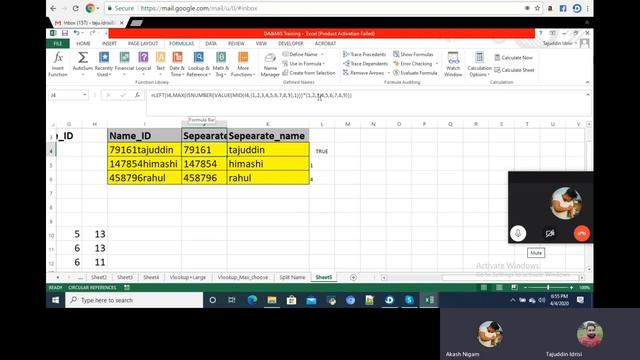Click the Chrome address bar URL
The height and width of the screenshot is (360, 640).
[199, 8]
